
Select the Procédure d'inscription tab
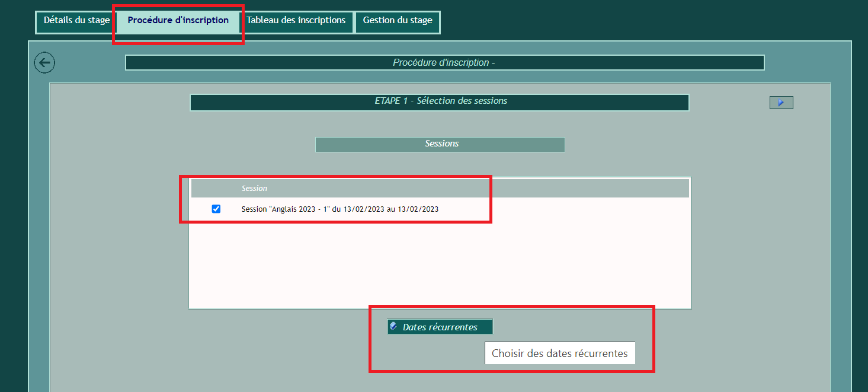[178, 21]
